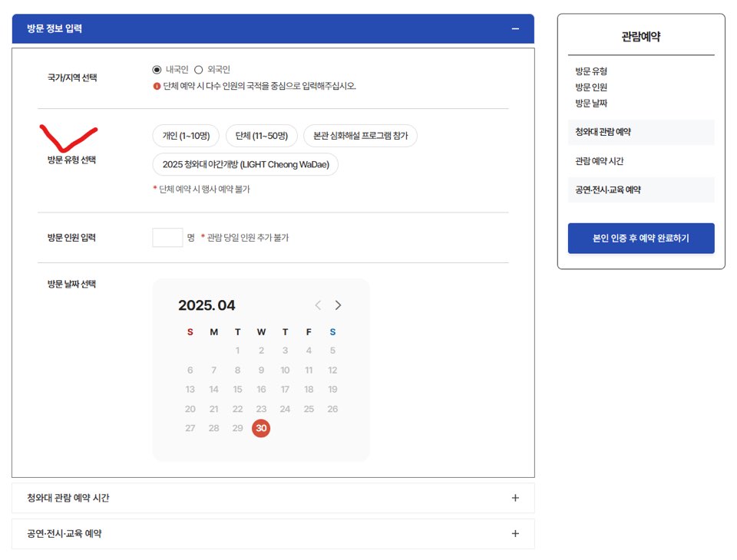Click date 6 in the calendar
The width and height of the screenshot is (737, 560).
[x=190, y=370]
